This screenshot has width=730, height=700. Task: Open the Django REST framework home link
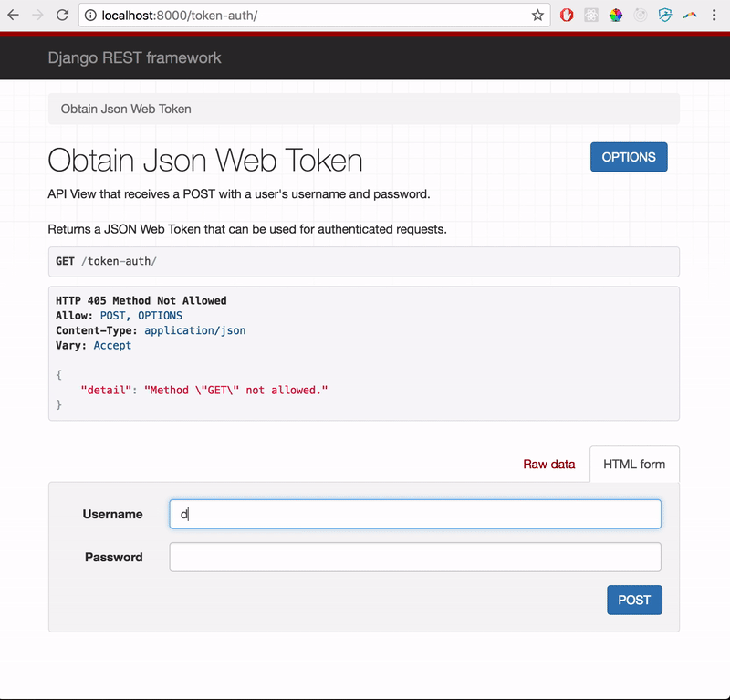[134, 57]
